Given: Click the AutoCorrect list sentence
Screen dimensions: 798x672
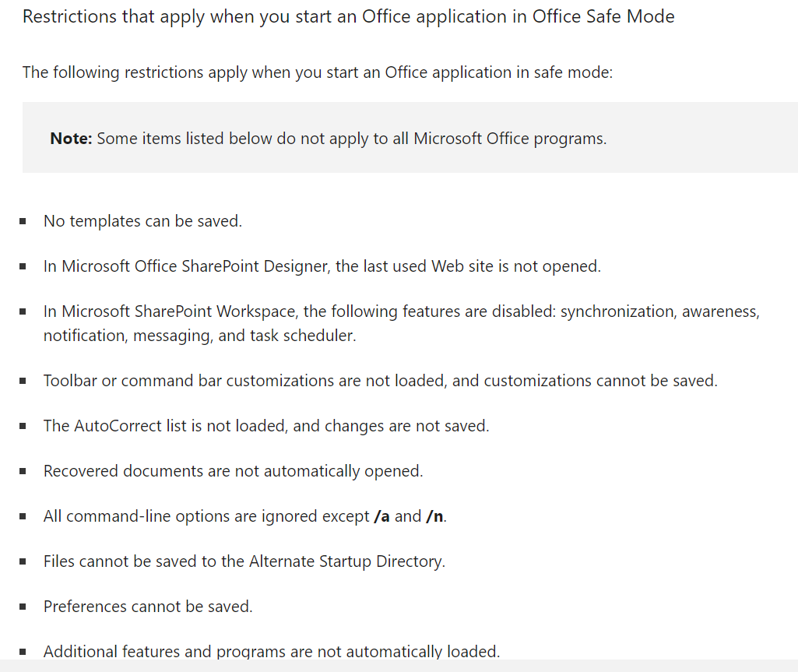Looking at the screenshot, I should [x=266, y=426].
